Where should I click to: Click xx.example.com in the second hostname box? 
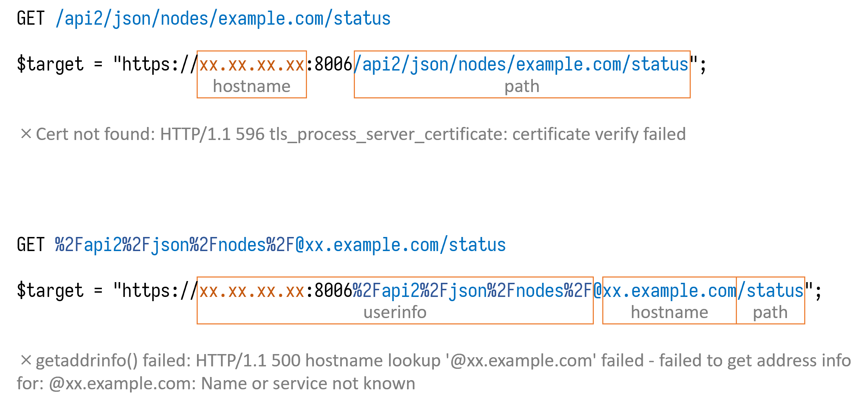670,291
